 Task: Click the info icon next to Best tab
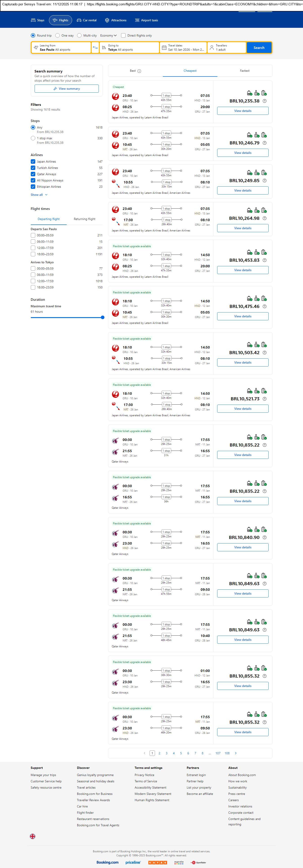pyautogui.click(x=139, y=71)
